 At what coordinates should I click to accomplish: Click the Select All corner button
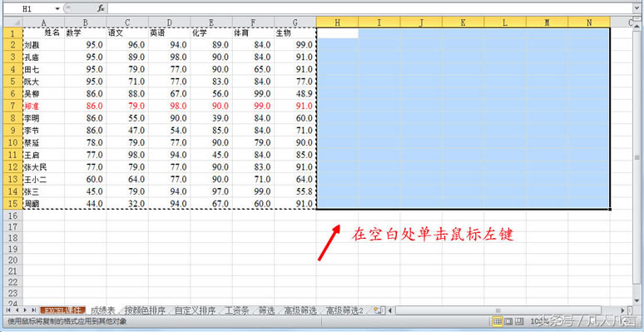12,22
